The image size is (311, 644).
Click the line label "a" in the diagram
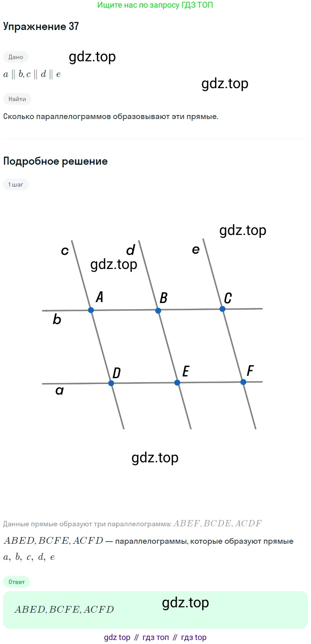59,391
